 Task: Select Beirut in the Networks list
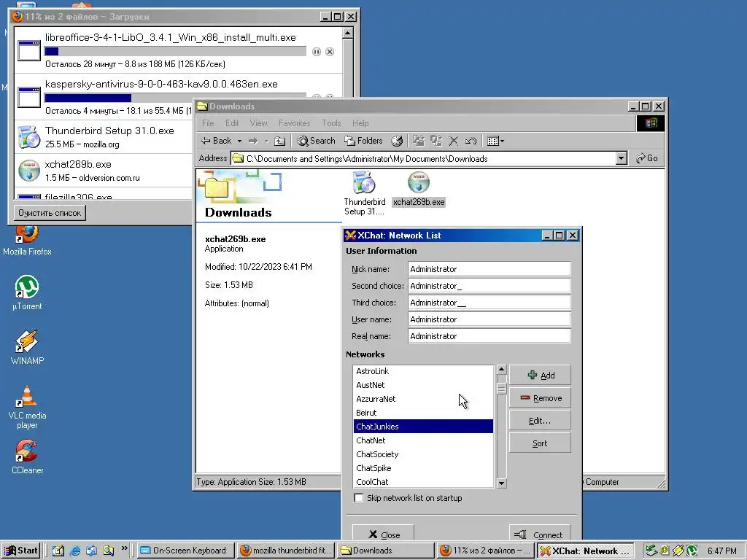point(424,413)
